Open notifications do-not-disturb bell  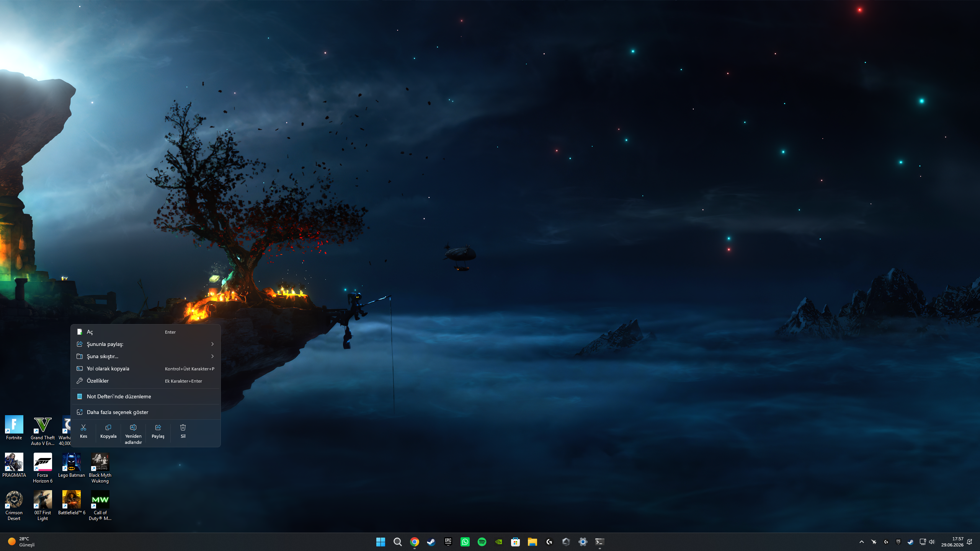[x=969, y=542]
